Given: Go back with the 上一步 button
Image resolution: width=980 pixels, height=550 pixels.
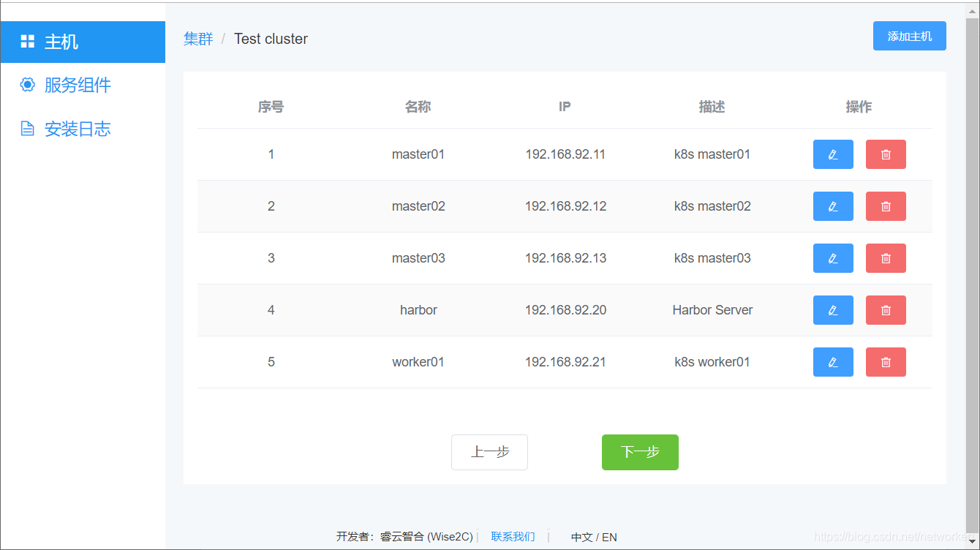Looking at the screenshot, I should tap(489, 452).
